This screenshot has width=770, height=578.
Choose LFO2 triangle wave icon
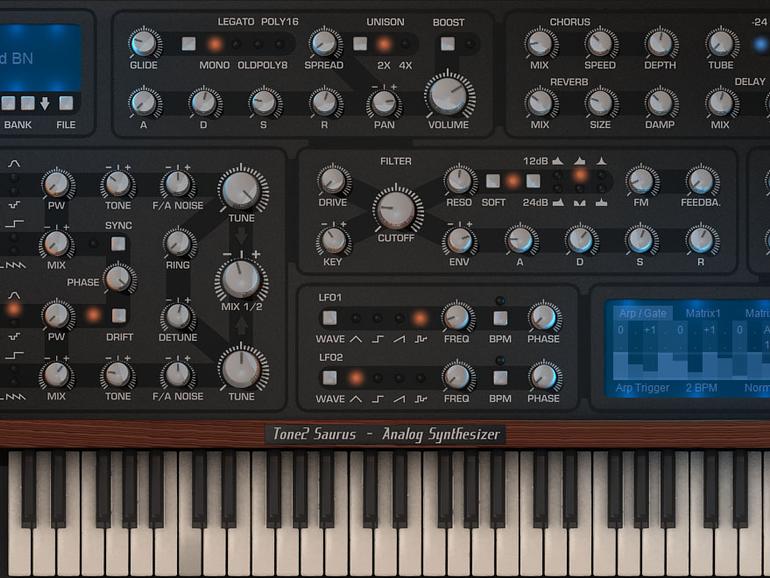pos(356,399)
